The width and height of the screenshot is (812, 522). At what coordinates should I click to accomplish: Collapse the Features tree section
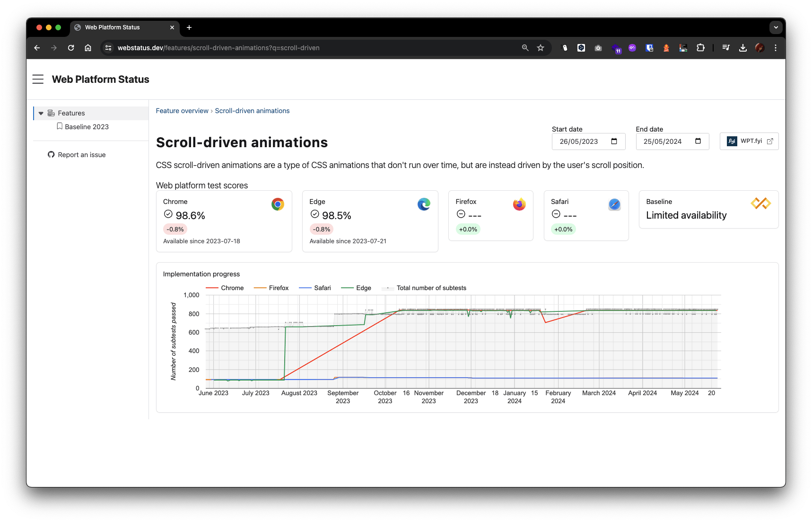(x=41, y=113)
